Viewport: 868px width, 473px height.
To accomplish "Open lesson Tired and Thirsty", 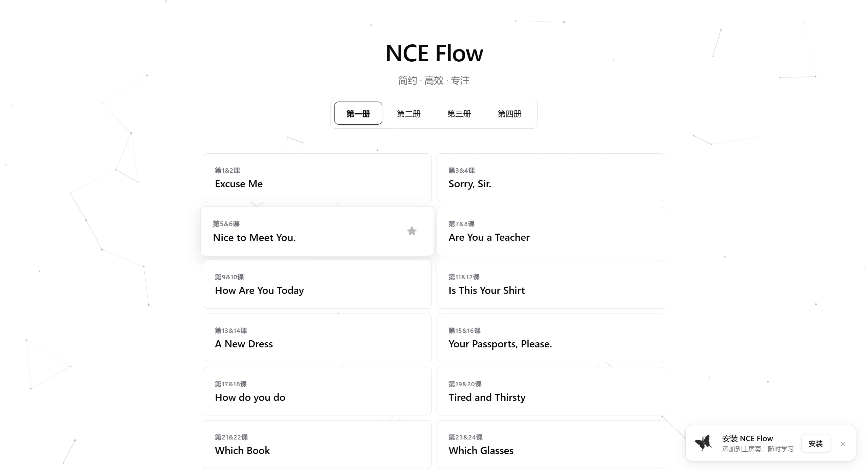I will 550,391.
